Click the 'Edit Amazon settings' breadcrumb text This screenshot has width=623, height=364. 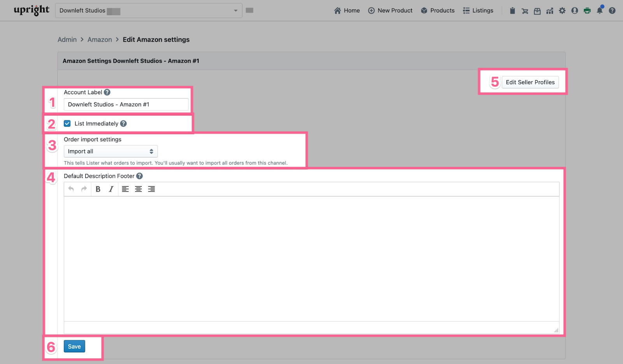tap(156, 40)
